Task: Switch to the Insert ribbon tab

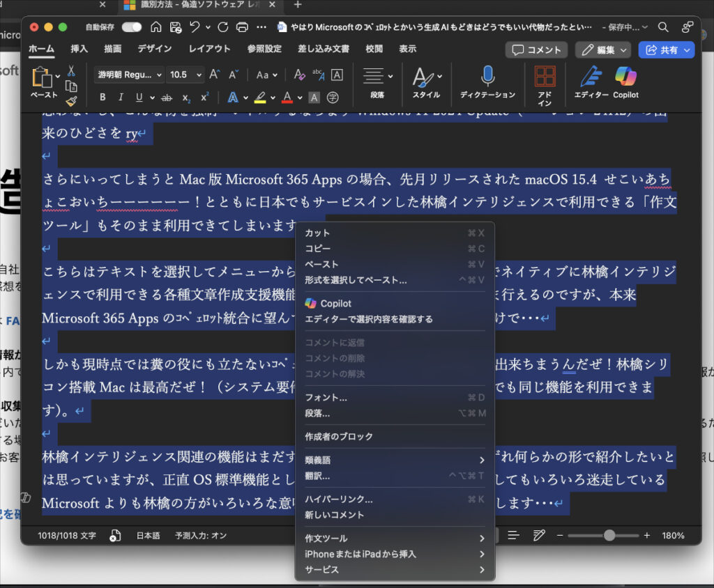Action: click(79, 49)
